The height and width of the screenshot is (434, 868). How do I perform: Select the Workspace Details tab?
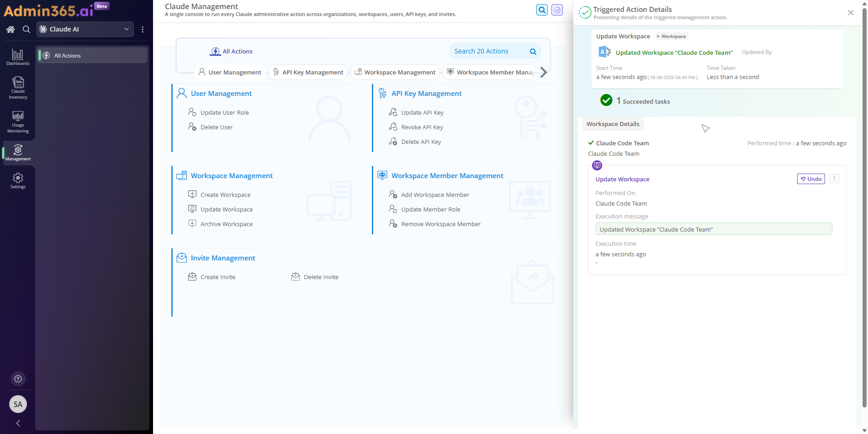(613, 124)
